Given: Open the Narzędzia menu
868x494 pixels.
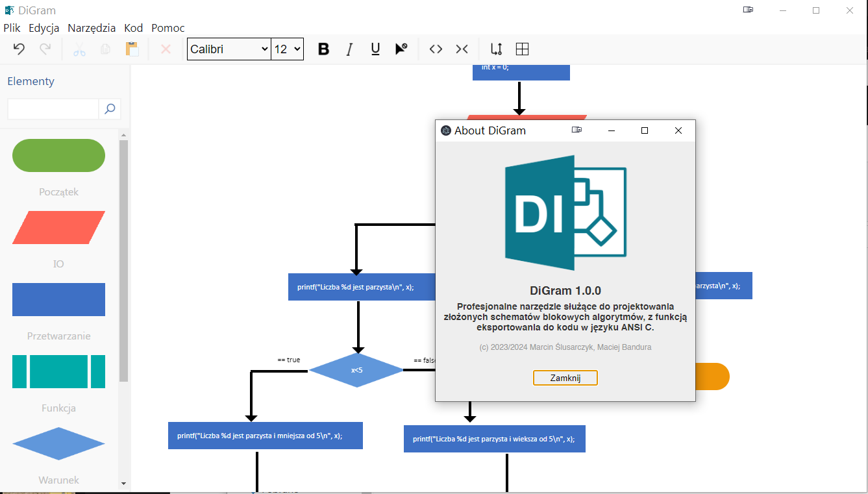Looking at the screenshot, I should tap(92, 28).
